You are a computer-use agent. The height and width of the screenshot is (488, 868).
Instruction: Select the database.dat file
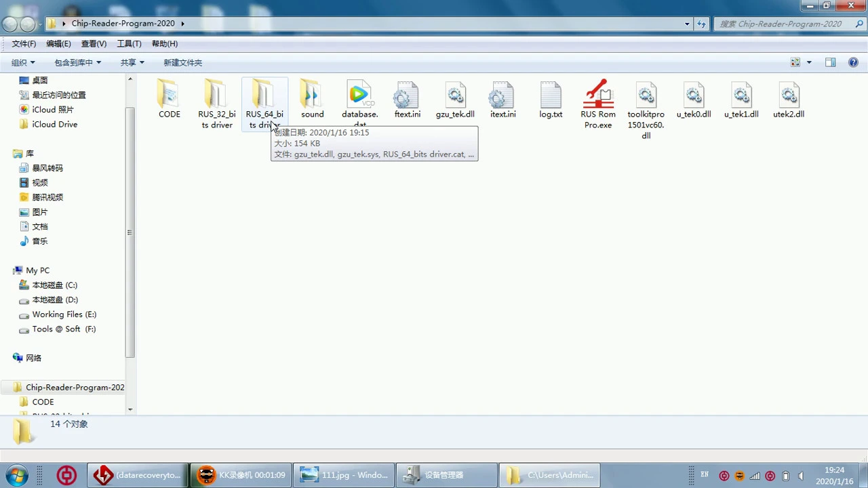point(359,104)
